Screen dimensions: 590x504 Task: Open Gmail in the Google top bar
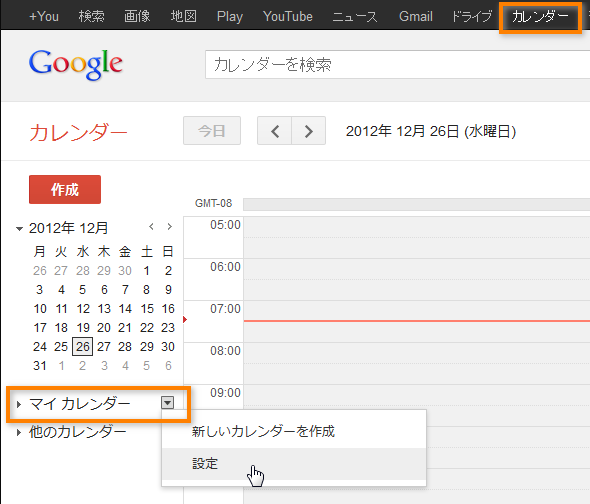(x=416, y=16)
